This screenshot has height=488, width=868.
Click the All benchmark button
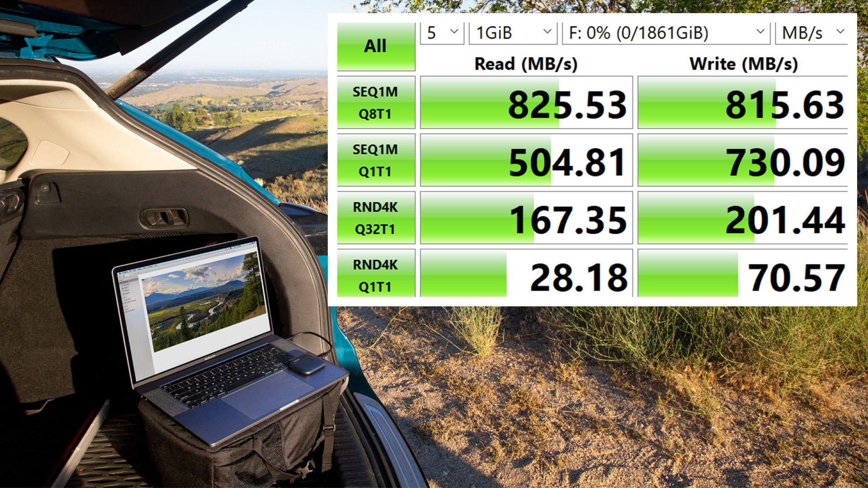click(x=376, y=47)
